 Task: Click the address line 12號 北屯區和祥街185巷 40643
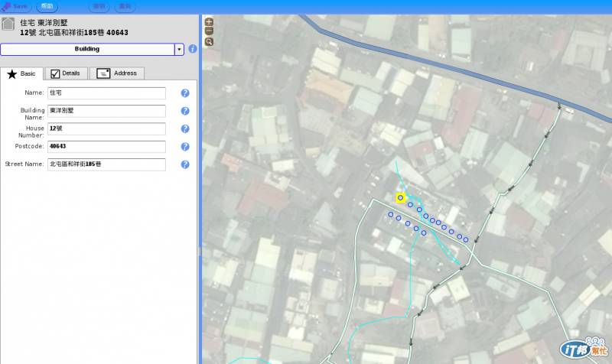click(x=74, y=33)
